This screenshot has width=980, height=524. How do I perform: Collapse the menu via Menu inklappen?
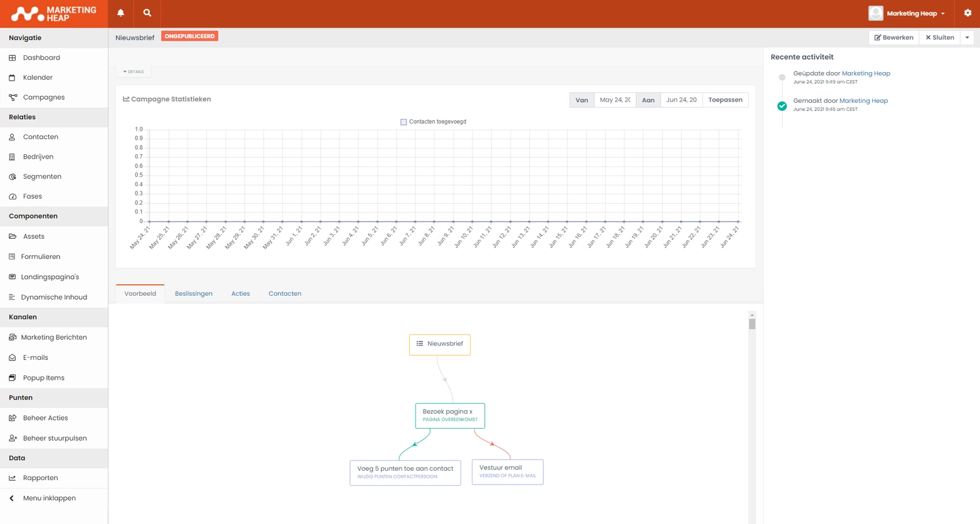[50, 498]
